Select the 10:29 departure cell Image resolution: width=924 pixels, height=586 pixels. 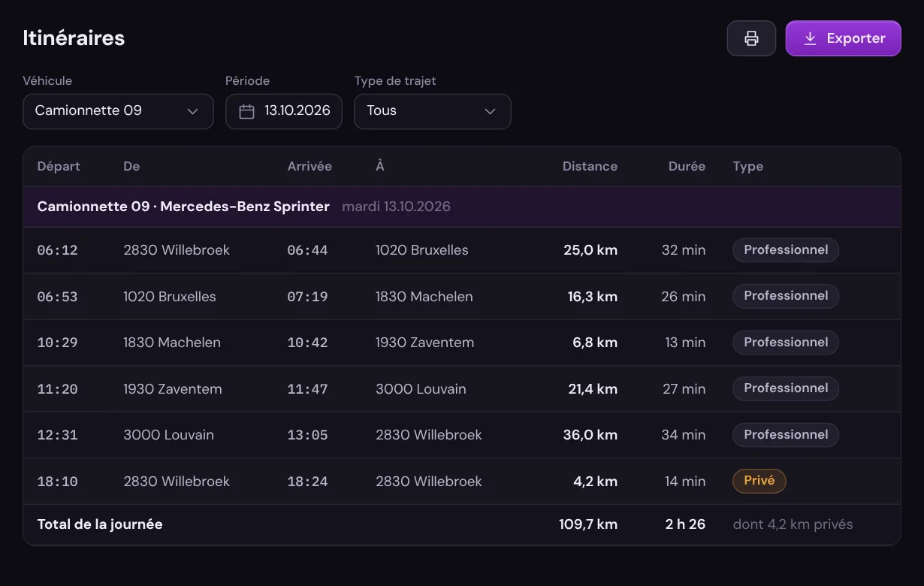click(x=58, y=343)
